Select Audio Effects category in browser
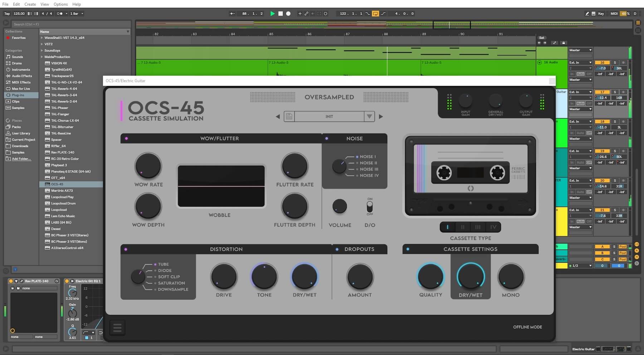This screenshot has width=644, height=355. click(22, 76)
